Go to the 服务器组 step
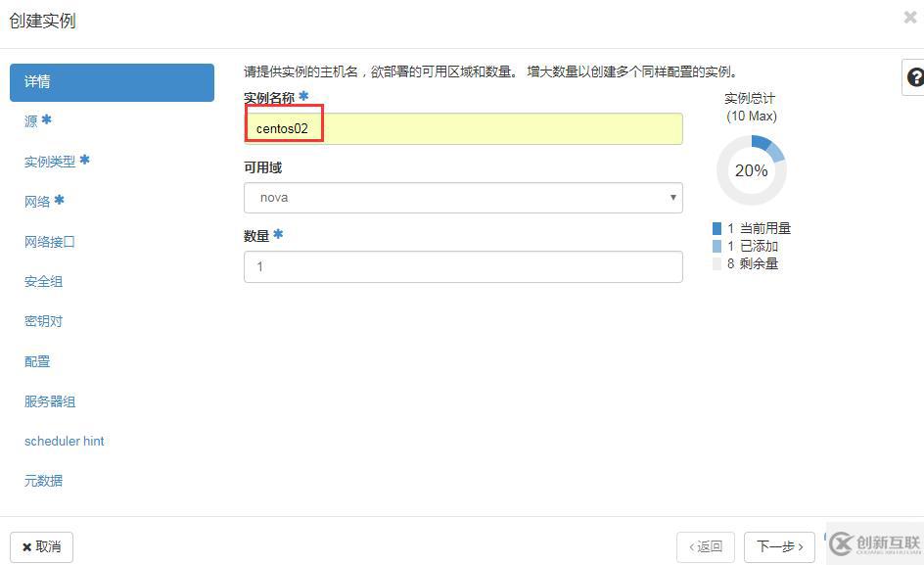The image size is (924, 565). (x=50, y=401)
